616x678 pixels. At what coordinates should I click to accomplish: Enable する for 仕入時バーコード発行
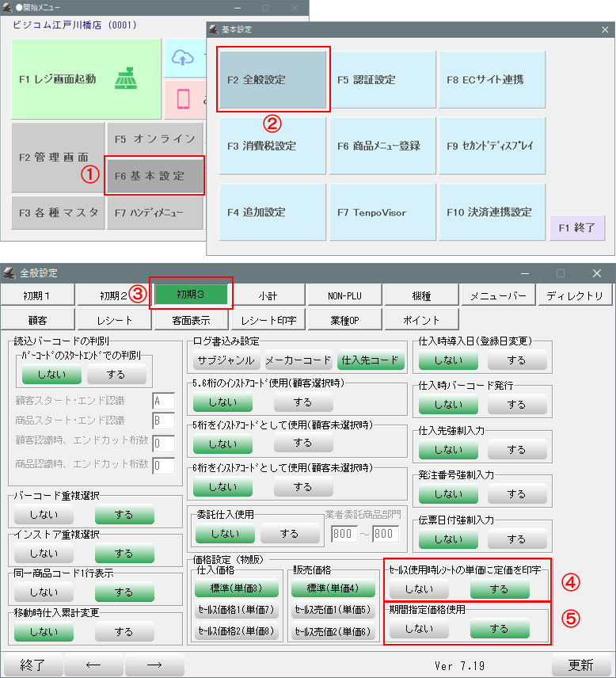click(x=516, y=404)
